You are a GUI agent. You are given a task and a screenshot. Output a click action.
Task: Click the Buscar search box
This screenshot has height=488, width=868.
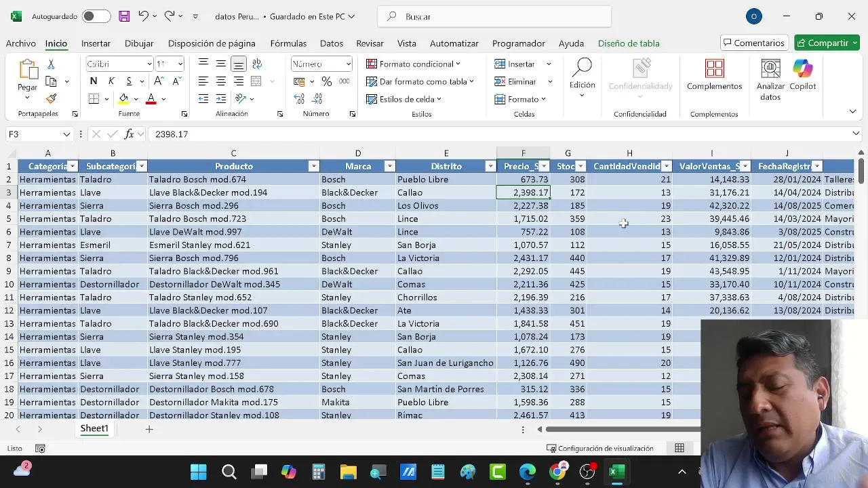494,16
